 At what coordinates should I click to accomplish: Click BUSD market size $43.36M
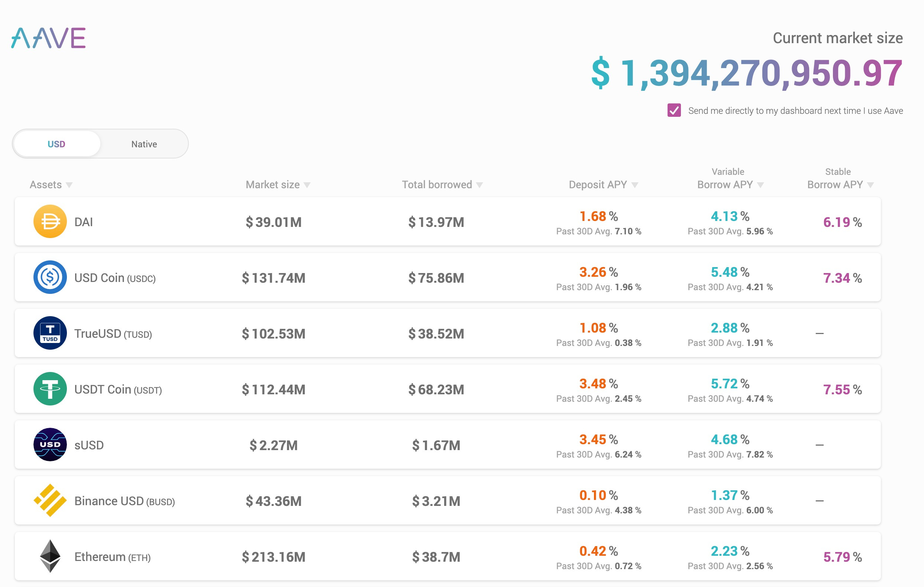tap(274, 501)
